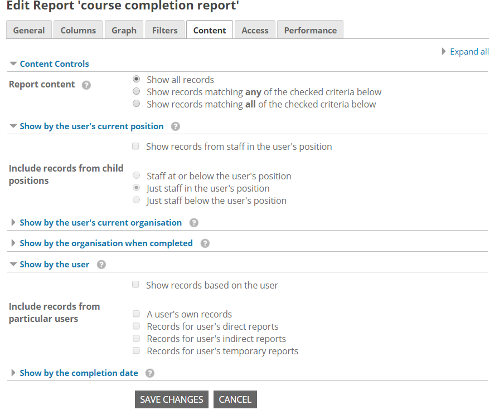This screenshot has width=504, height=420.
Task: Select Show records matching any criteria
Action: 136,91
